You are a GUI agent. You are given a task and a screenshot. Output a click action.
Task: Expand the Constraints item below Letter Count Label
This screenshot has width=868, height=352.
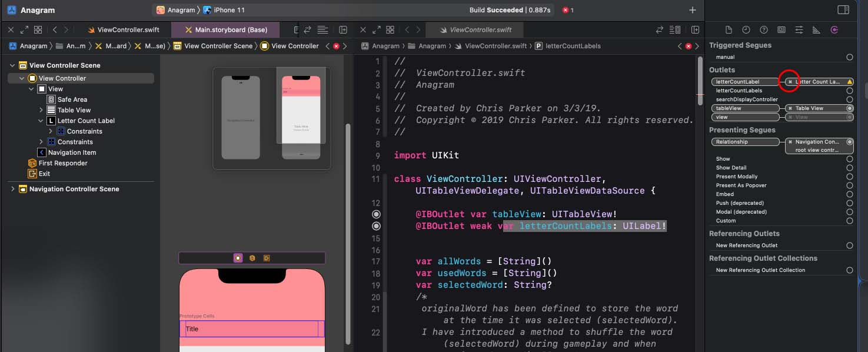tap(41, 142)
